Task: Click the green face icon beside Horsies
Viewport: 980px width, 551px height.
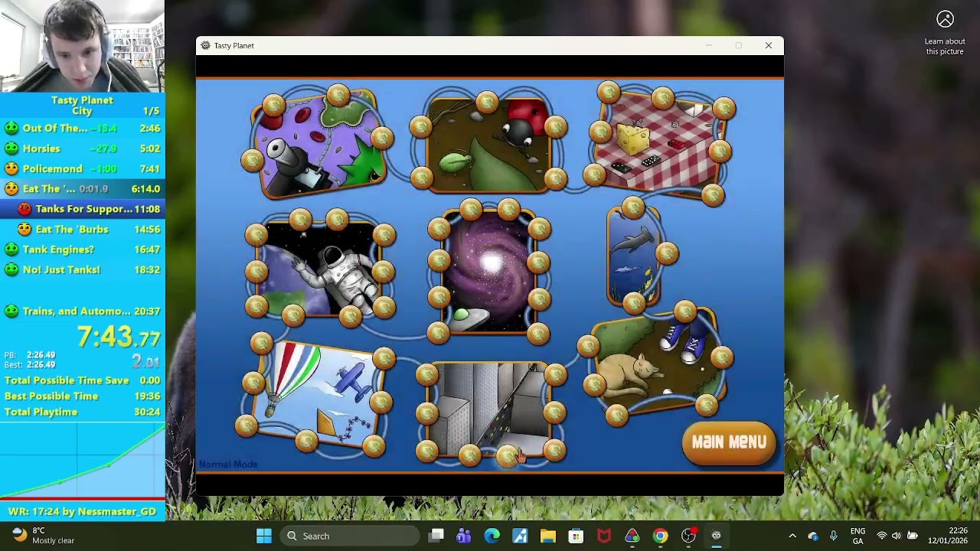Action: pyautogui.click(x=11, y=148)
